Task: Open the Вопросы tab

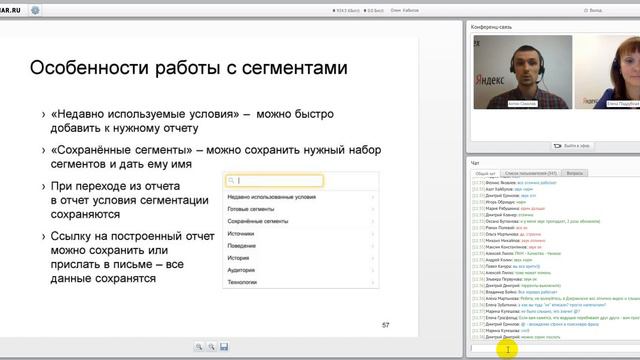Action: click(574, 173)
